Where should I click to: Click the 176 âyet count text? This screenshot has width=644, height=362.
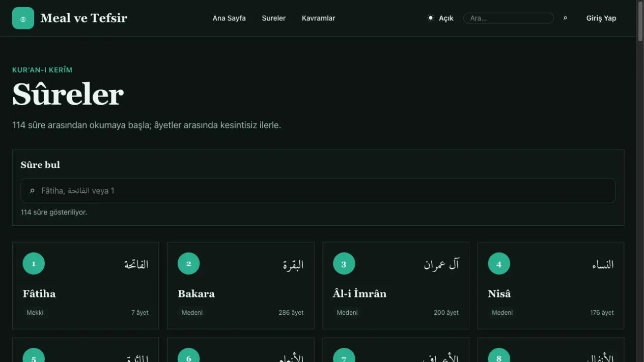point(602,313)
